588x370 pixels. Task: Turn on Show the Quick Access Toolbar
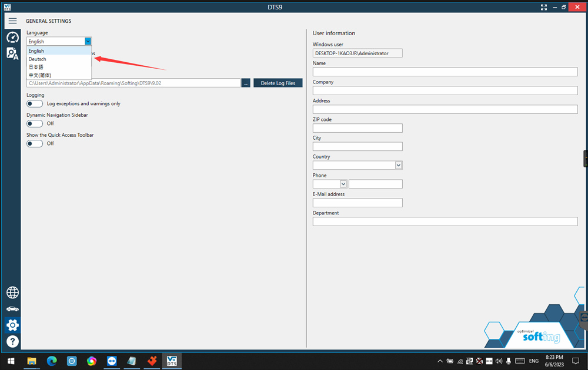(35, 144)
